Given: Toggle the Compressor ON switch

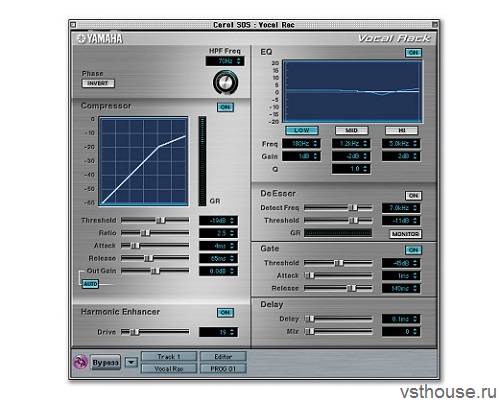Looking at the screenshot, I should [x=226, y=107].
